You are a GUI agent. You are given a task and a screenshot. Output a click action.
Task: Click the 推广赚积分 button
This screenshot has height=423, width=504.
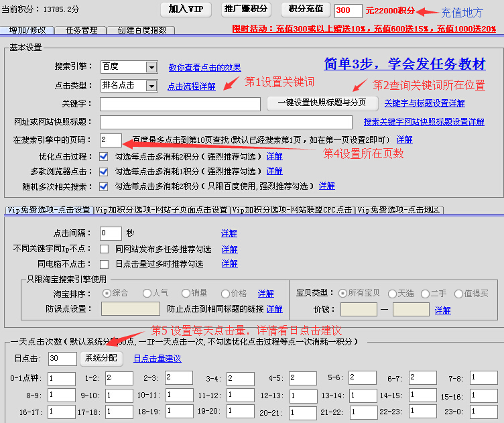tap(246, 9)
